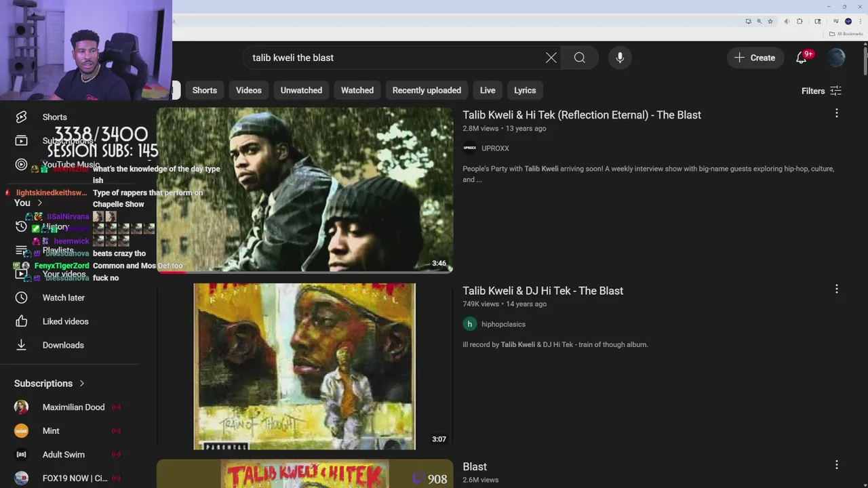Click the Downloads arrow icon in the sidebar
Image resolution: width=868 pixels, height=488 pixels.
21,345
